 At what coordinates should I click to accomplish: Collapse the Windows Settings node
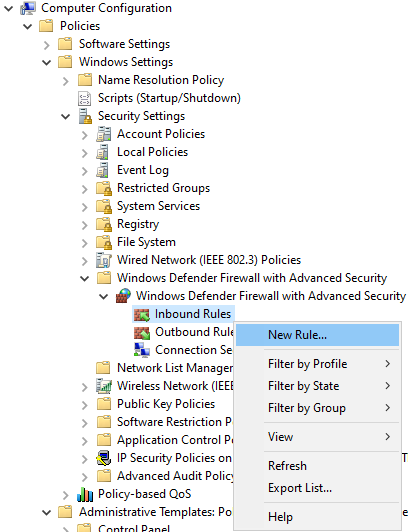(x=47, y=62)
